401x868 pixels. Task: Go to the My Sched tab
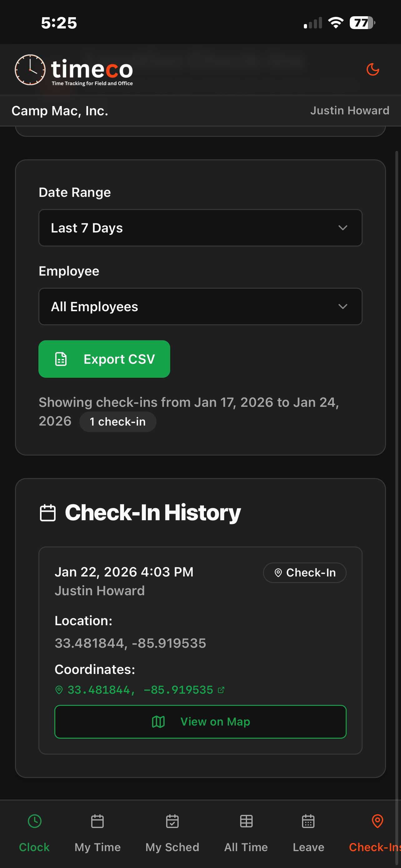172,833
